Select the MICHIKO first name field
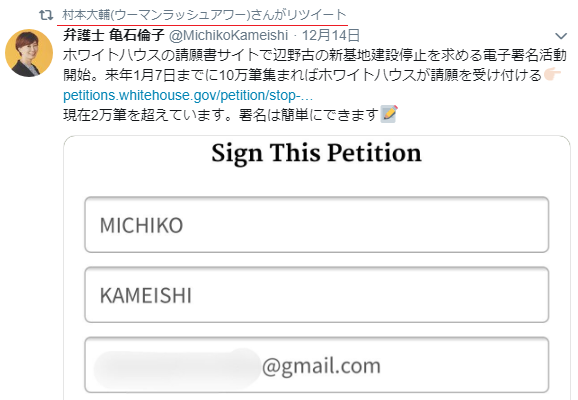Screen dimensions: 578x400 317,225
